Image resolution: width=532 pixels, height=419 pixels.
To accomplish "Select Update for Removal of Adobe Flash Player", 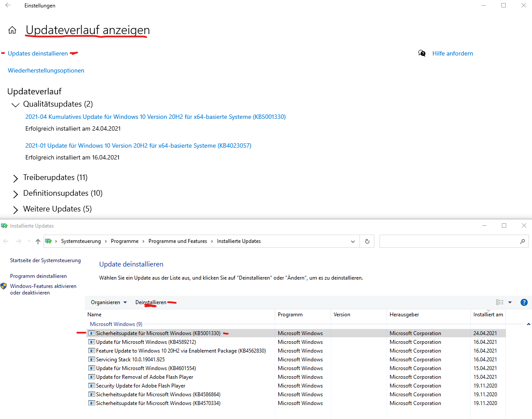I will [x=295, y=377].
